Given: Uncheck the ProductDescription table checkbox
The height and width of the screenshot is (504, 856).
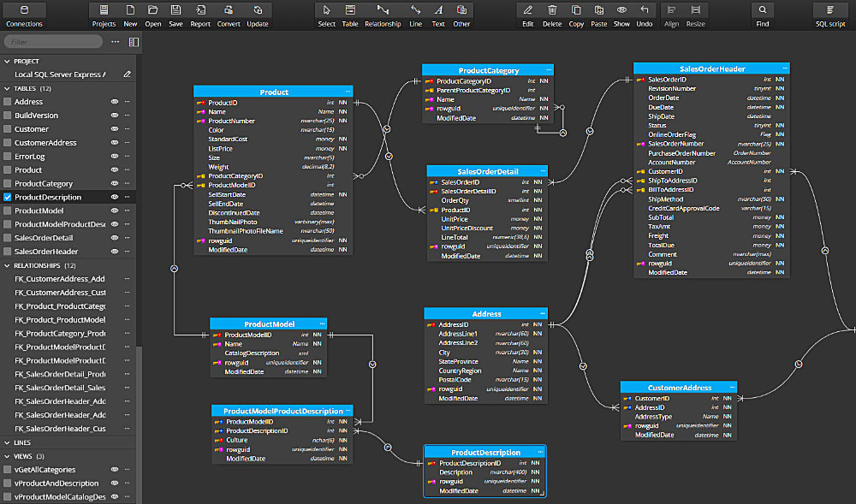Looking at the screenshot, I should click(7, 197).
